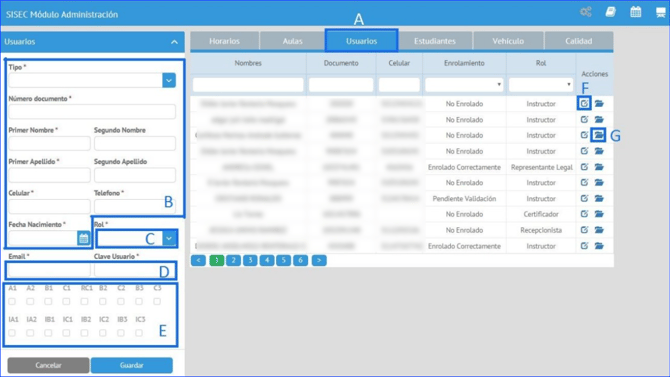Tick the RC1 license category checkbox

[85, 301]
